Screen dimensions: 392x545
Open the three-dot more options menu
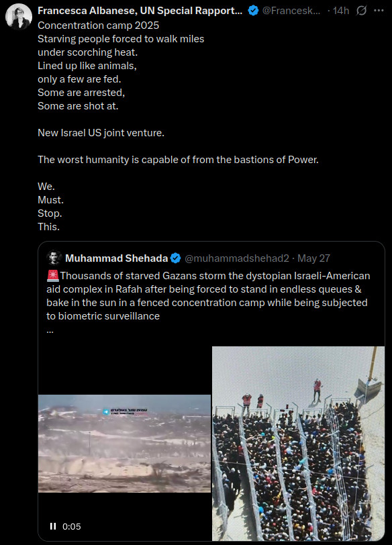(379, 11)
